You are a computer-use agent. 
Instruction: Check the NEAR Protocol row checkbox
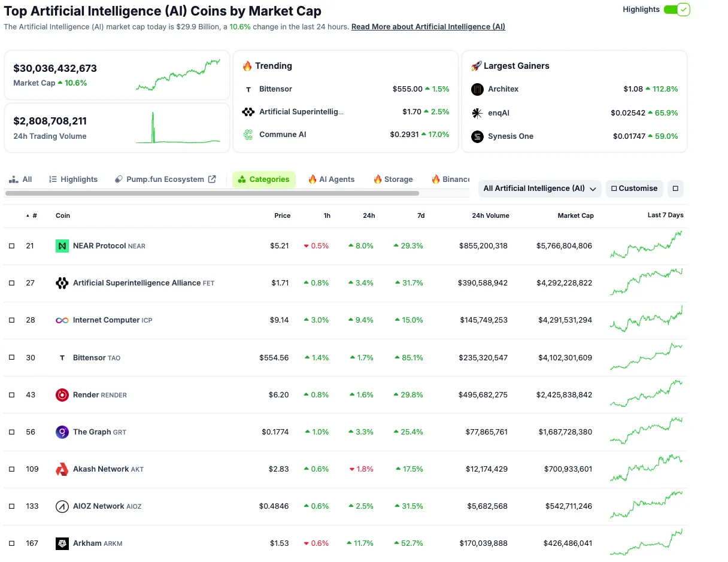click(x=11, y=245)
